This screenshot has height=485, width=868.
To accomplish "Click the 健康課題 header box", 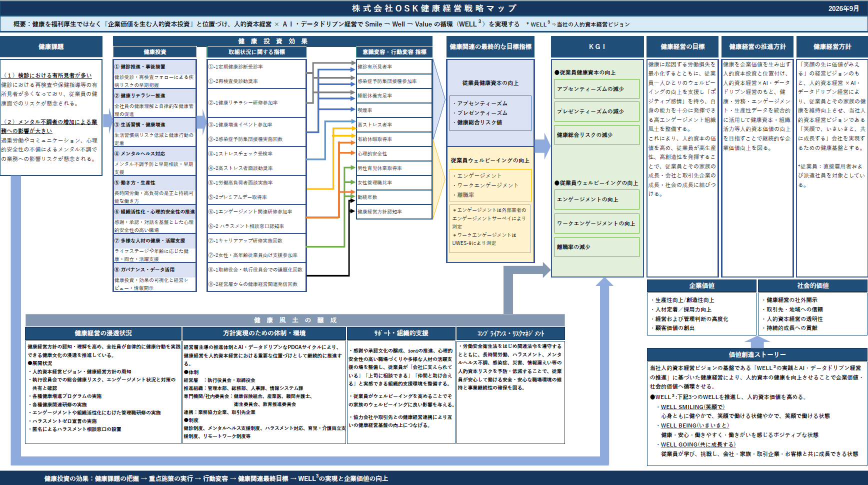I will click(x=51, y=46).
